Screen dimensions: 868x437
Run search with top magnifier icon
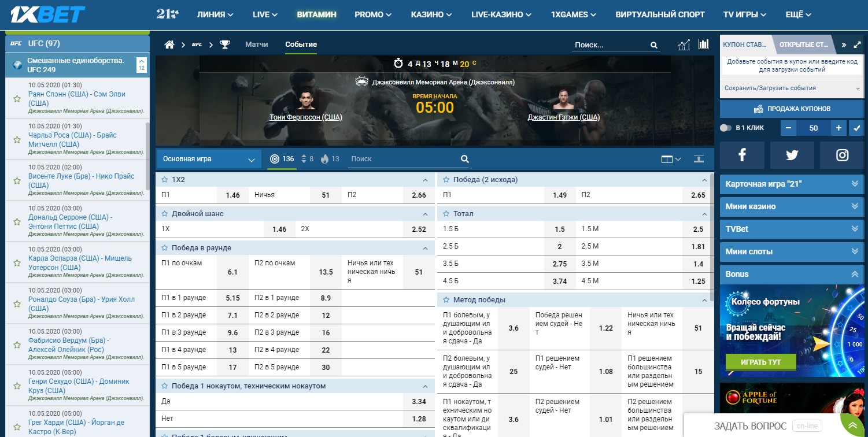[654, 45]
